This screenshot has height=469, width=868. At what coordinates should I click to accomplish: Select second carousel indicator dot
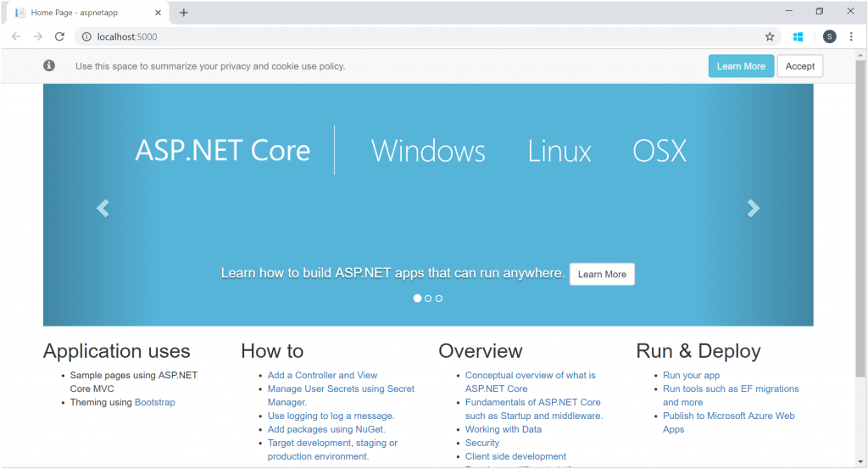tap(428, 299)
